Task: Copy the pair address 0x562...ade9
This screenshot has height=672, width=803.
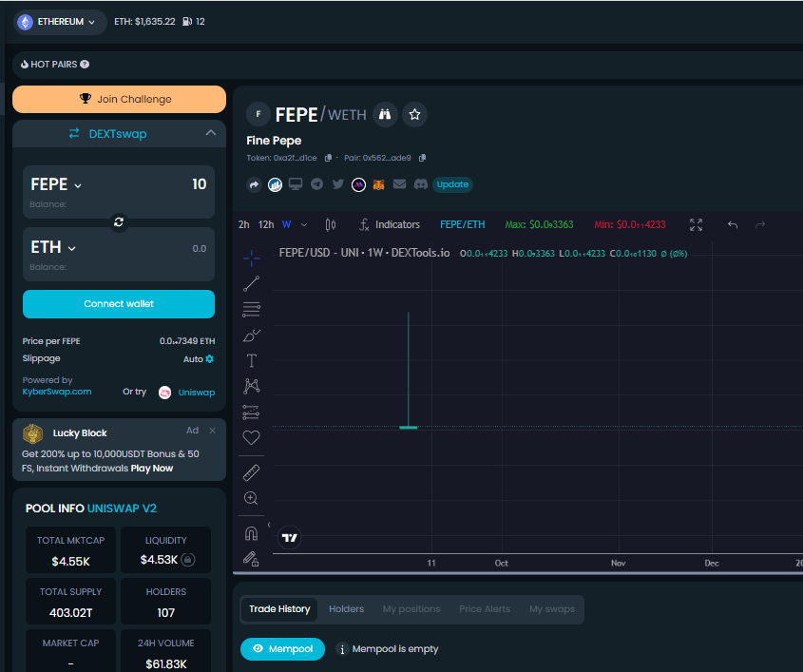Action: click(x=423, y=158)
